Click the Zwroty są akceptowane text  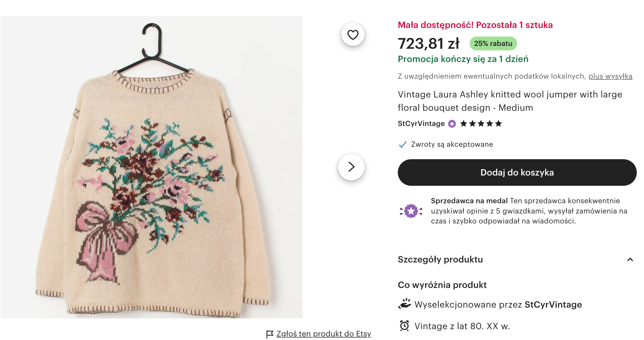click(x=452, y=144)
